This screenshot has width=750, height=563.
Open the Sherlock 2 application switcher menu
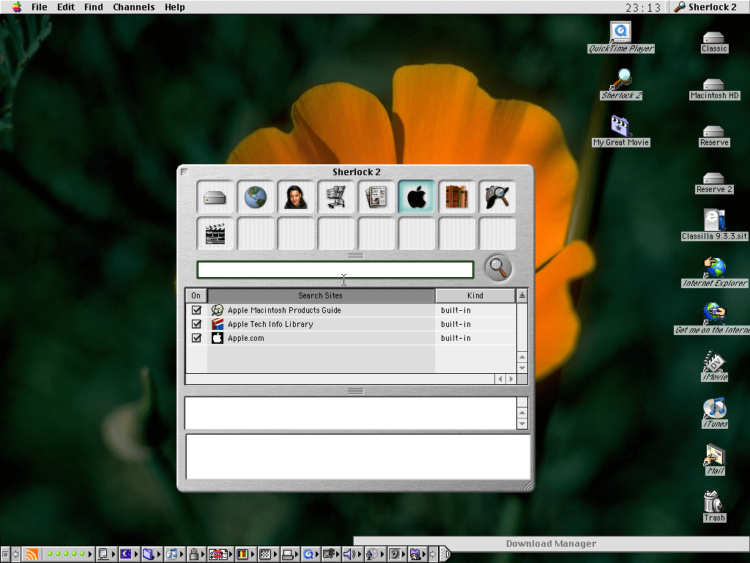click(x=705, y=7)
